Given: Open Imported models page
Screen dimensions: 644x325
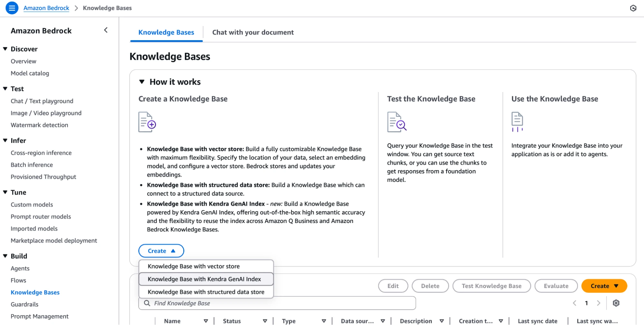Looking at the screenshot, I should (x=34, y=229).
